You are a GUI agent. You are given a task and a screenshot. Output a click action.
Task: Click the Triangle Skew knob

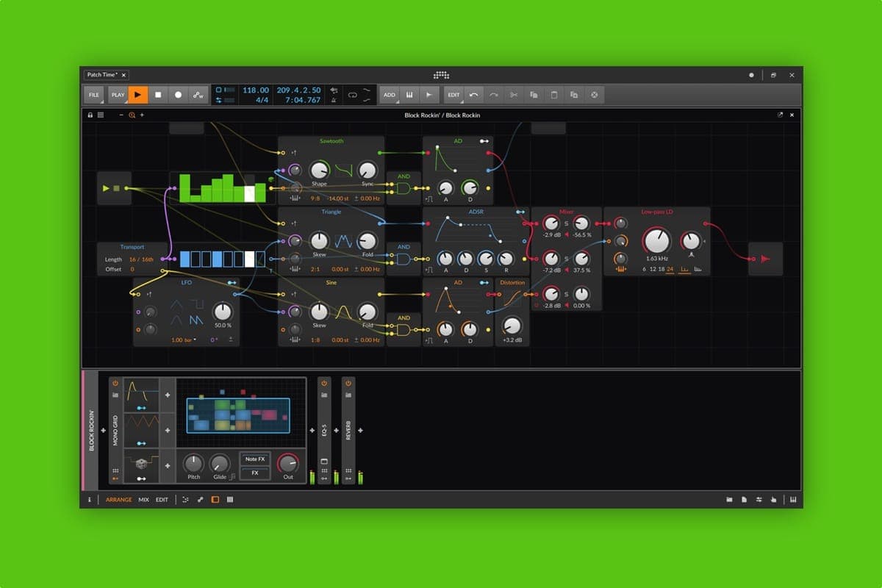319,241
